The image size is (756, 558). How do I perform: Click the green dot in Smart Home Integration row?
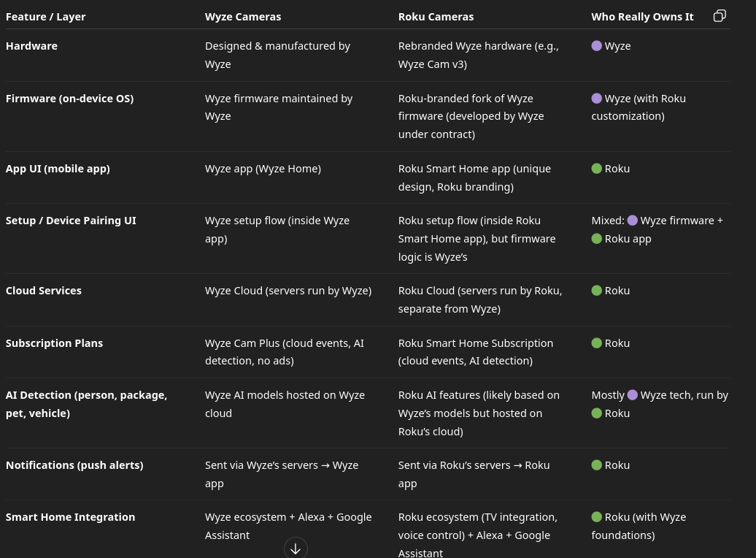point(596,517)
